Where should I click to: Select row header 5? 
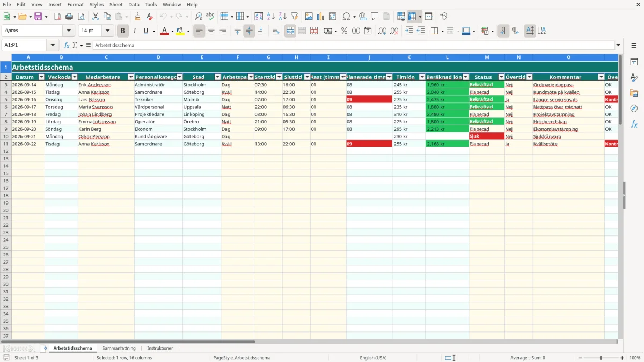pyautogui.click(x=6, y=100)
